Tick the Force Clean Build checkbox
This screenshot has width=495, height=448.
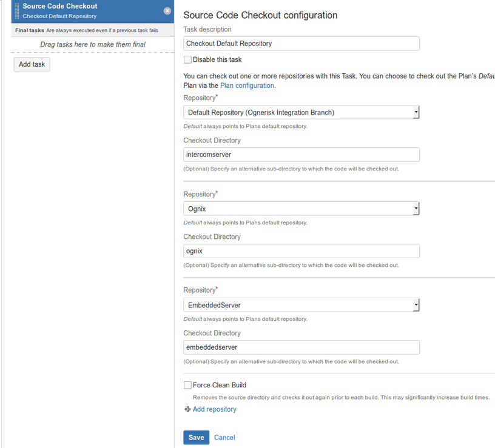click(187, 385)
